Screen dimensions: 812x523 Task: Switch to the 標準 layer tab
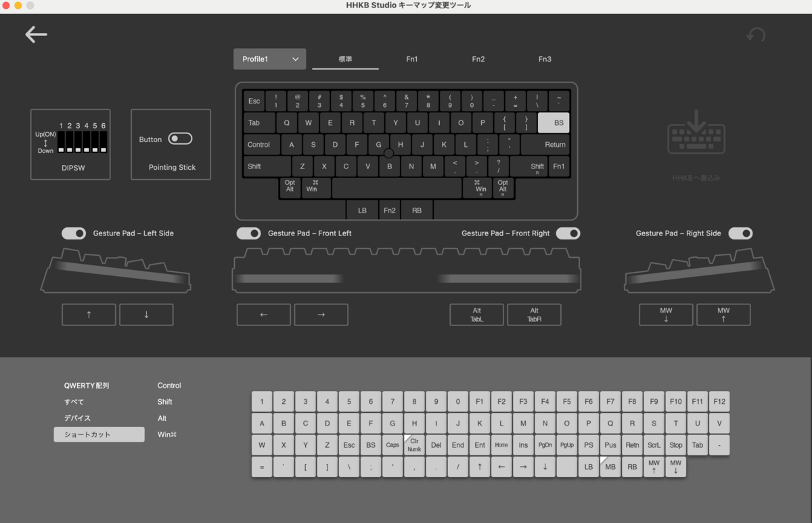[x=345, y=59]
